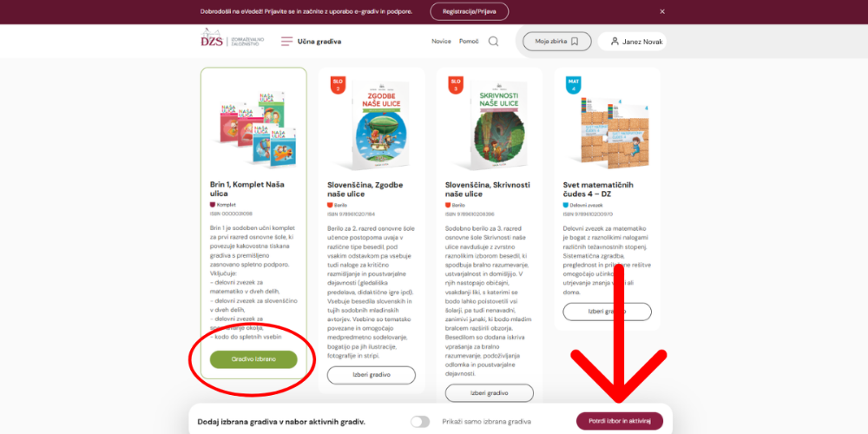The height and width of the screenshot is (434, 868).
Task: Click the Registracija/Prijava button
Action: [470, 11]
